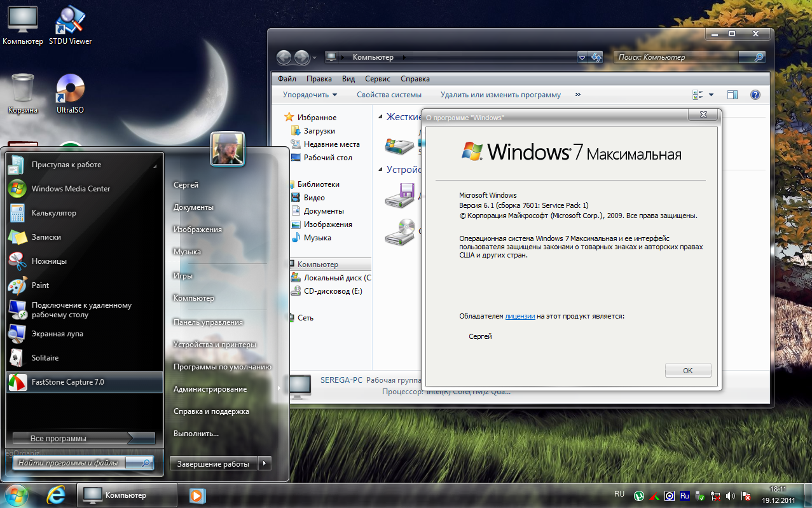This screenshot has height=508, width=812.
Task: Click the taskbar clock and date
Action: click(779, 495)
